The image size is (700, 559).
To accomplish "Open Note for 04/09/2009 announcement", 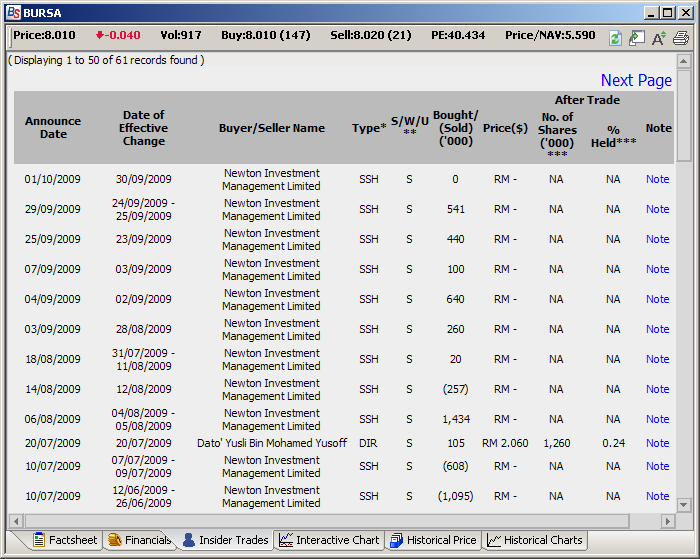I will [657, 299].
